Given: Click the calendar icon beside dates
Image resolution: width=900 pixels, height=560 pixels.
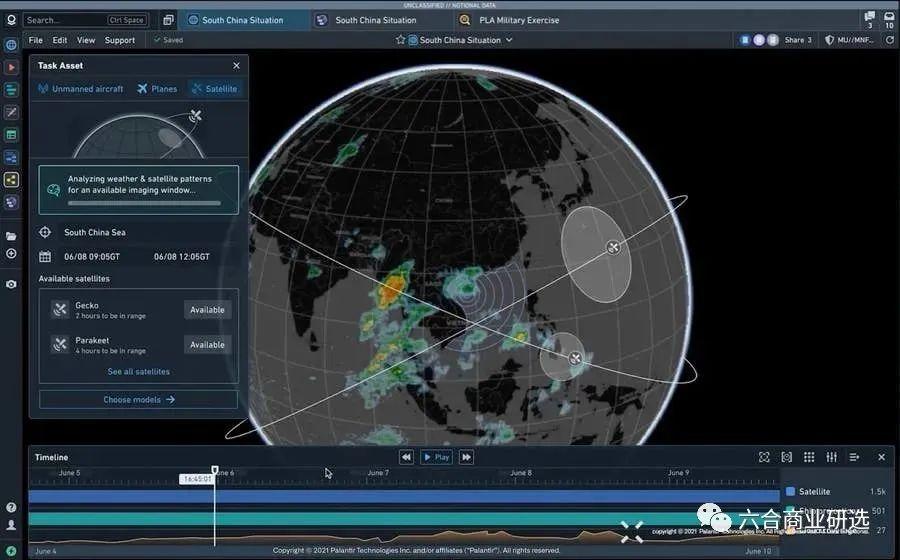Looking at the screenshot, I should click(45, 256).
